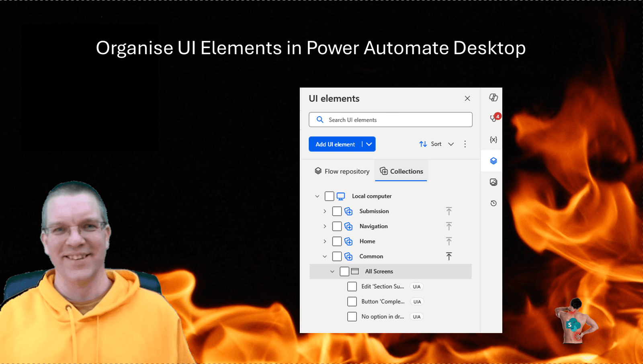This screenshot has height=364, width=643.
Task: Expand the Submission collection
Action: tap(325, 211)
